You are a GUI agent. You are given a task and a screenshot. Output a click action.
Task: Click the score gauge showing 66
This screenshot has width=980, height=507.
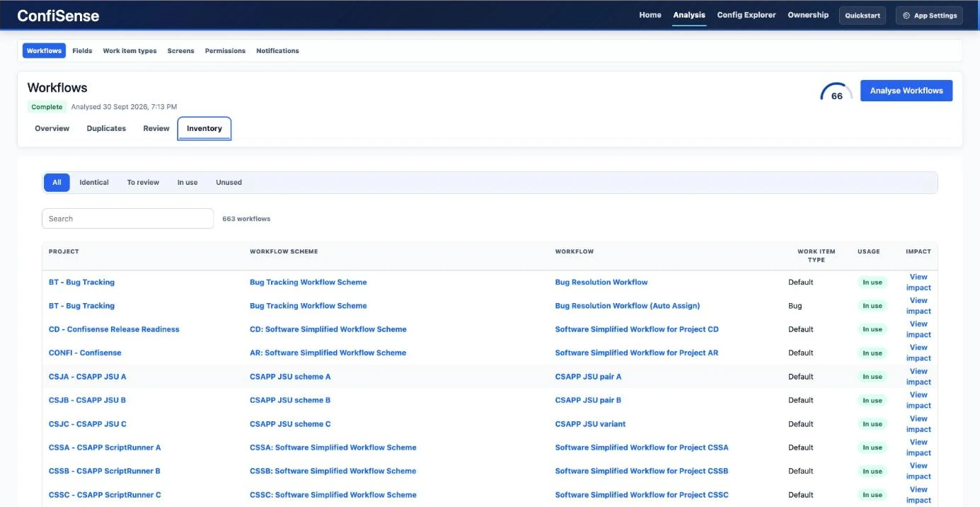click(x=836, y=92)
